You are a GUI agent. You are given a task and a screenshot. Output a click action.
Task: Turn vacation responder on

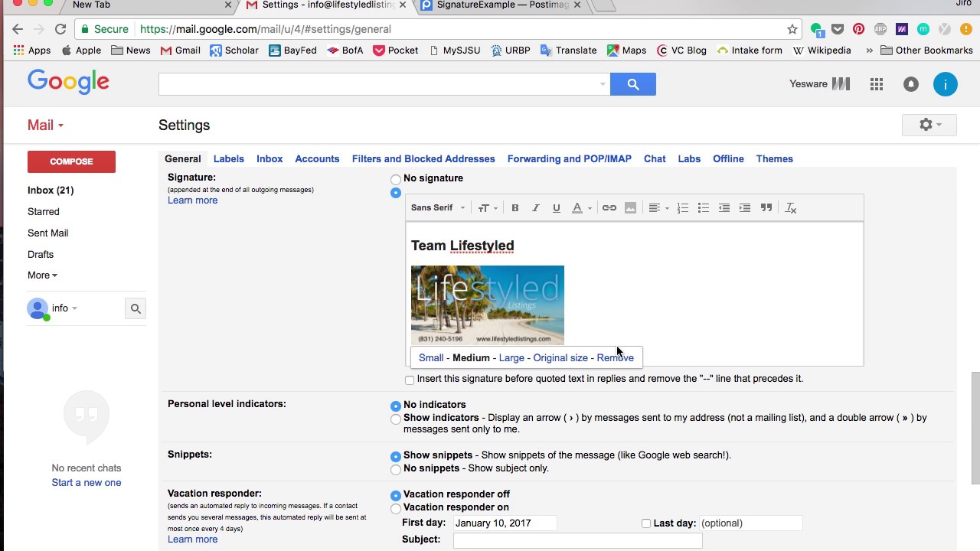click(396, 508)
